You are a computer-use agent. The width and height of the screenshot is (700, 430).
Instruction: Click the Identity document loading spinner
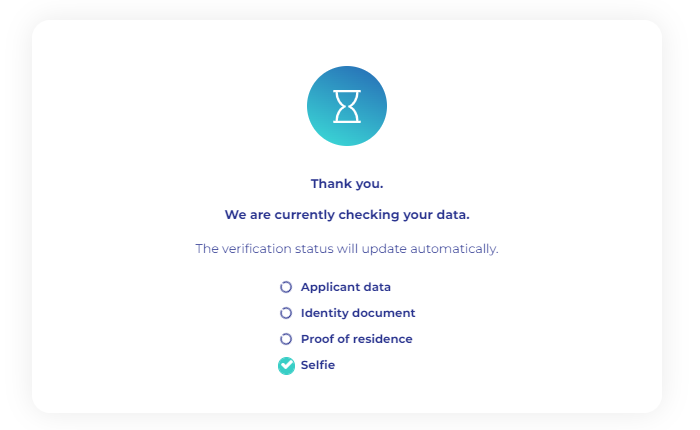[x=286, y=313]
